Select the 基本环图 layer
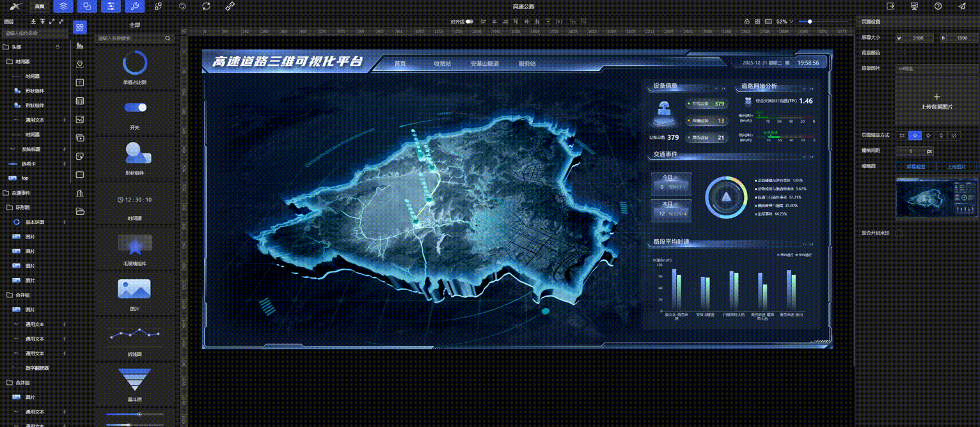 (x=35, y=222)
